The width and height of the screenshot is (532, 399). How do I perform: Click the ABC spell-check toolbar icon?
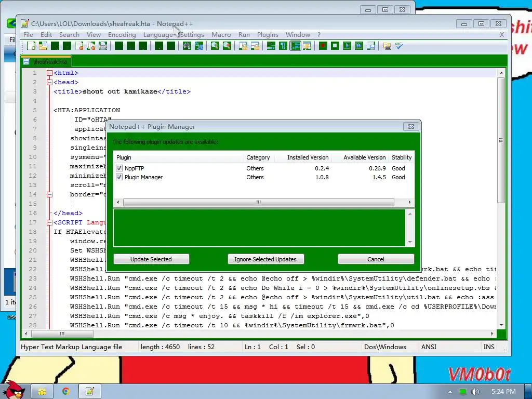[x=398, y=46]
